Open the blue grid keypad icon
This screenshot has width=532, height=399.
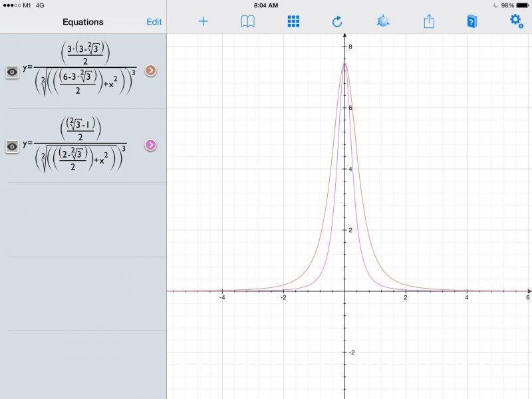click(x=293, y=22)
